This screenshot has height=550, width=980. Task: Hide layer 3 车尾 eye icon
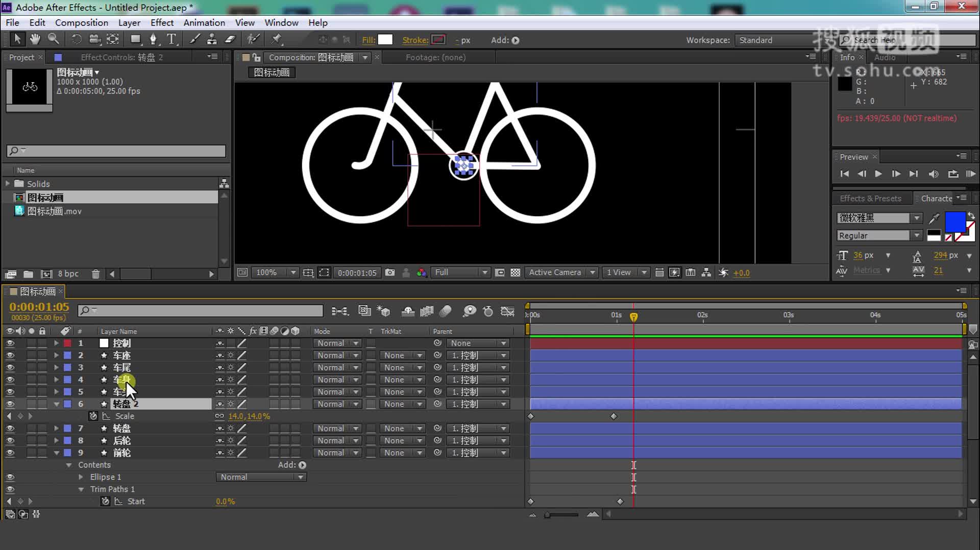[10, 367]
